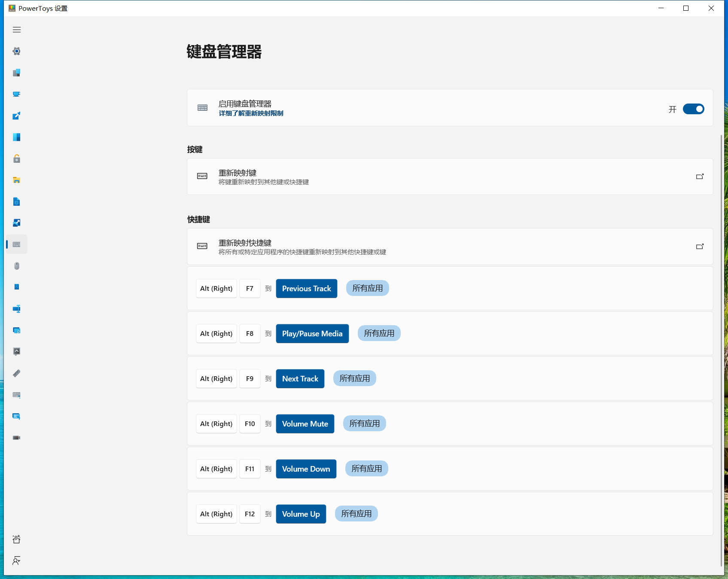The image size is (728, 579).
Task: Open the 重新映射键 editor window
Action: (450, 177)
